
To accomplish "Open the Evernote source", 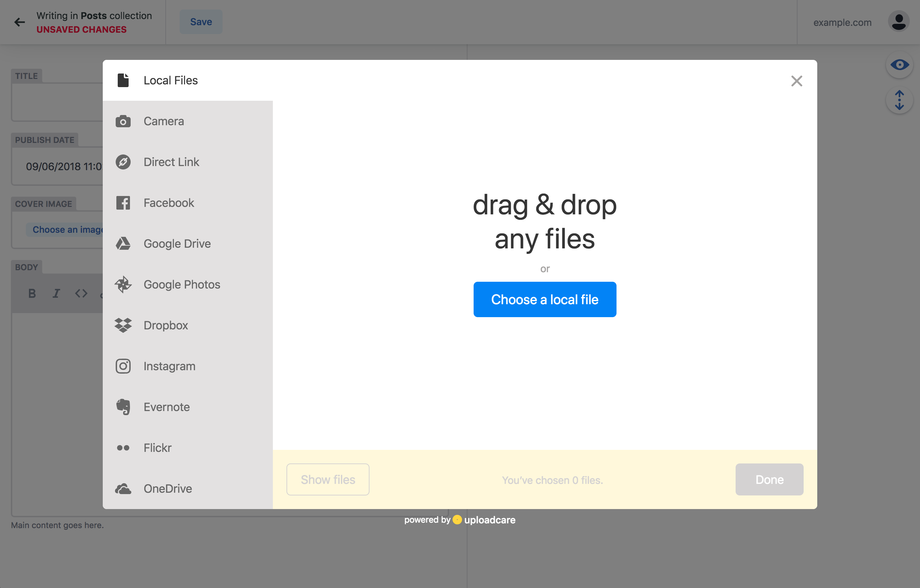I will [167, 407].
